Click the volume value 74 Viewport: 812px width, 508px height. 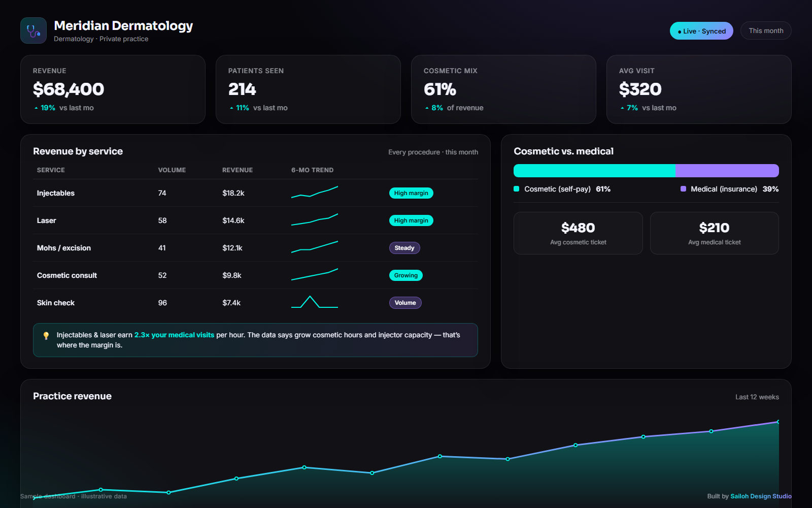coord(162,193)
